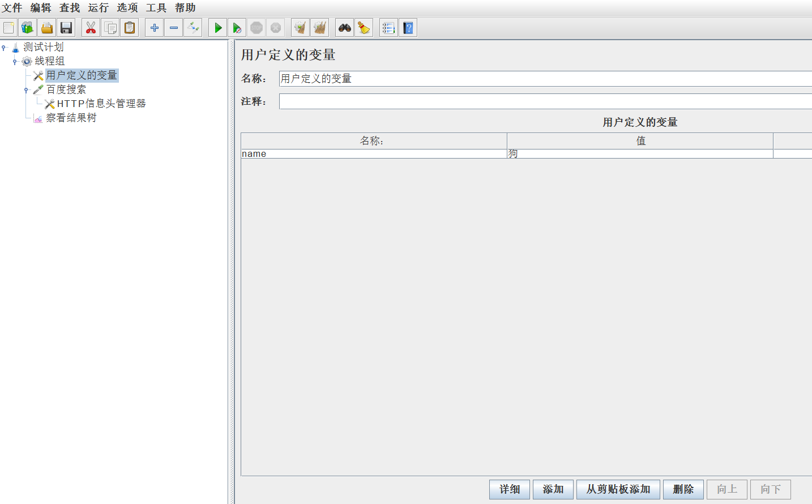Image resolution: width=812 pixels, height=504 pixels.
Task: Open the 文件 menu
Action: [12, 8]
